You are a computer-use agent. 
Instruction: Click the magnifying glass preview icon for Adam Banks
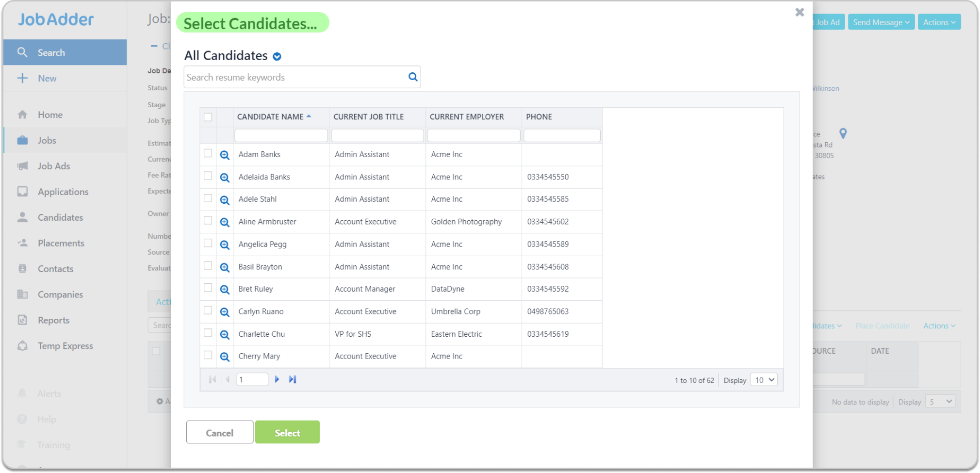(x=224, y=155)
